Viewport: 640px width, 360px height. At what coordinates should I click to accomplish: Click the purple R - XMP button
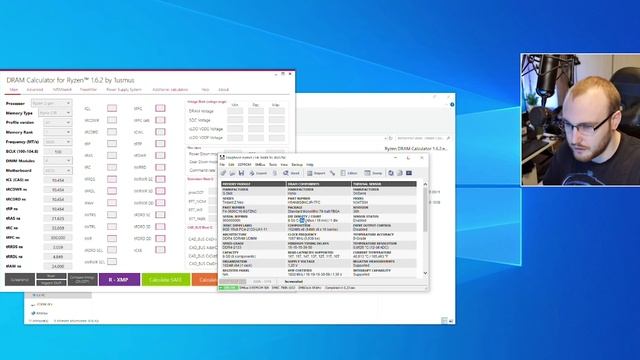click(x=119, y=280)
